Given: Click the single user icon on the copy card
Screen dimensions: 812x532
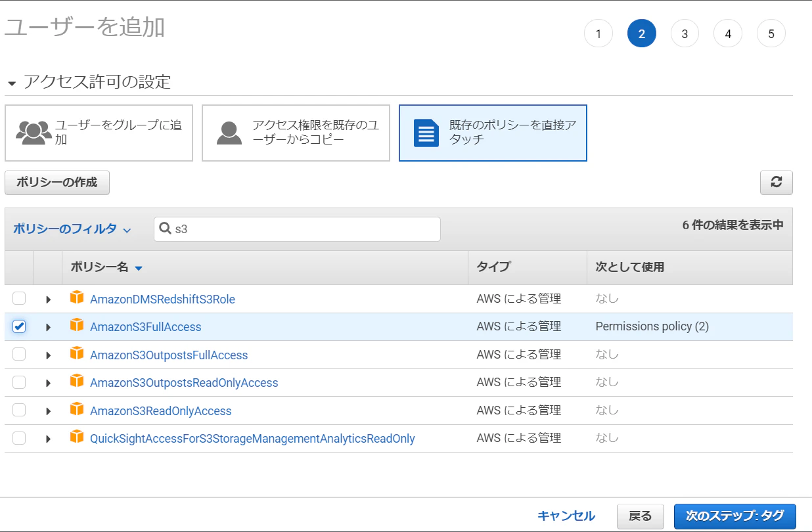Looking at the screenshot, I should click(x=229, y=133).
